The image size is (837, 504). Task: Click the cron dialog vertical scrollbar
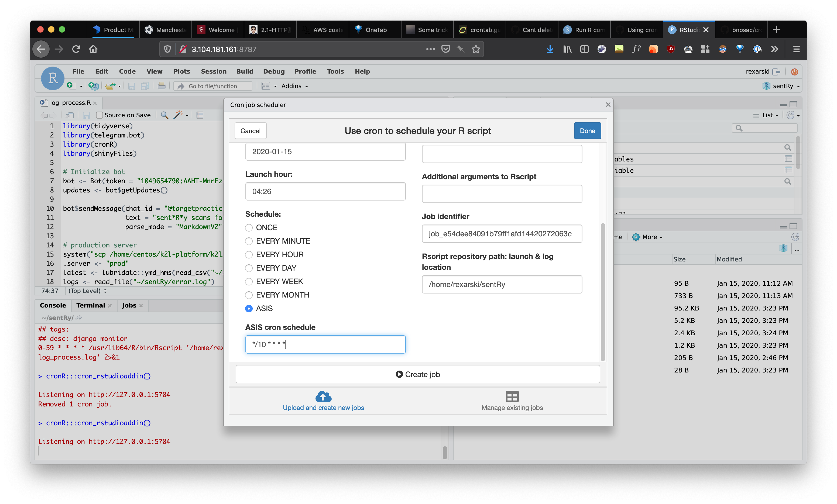(603, 292)
